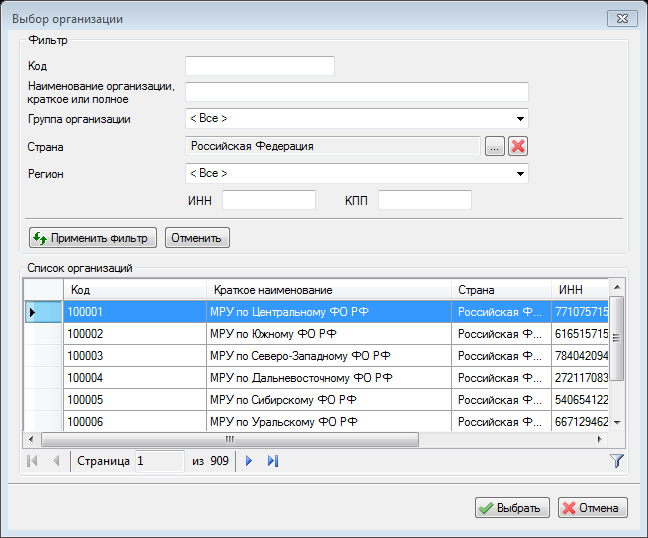Screen dimensions: 648x538
Task: Cancel dialog with Отмена button
Action: [593, 508]
